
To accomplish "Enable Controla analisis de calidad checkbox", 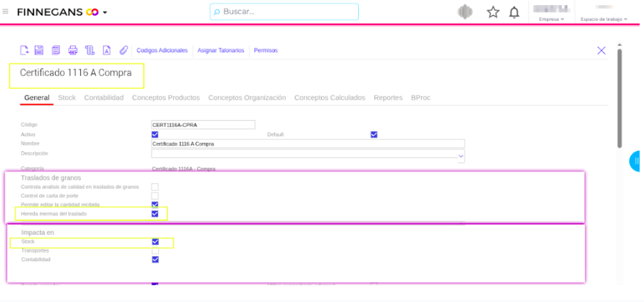I will 155,187.
